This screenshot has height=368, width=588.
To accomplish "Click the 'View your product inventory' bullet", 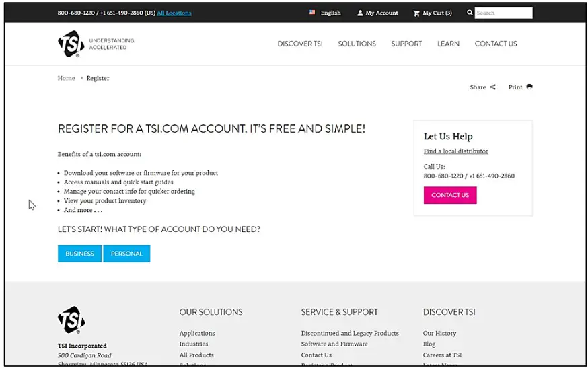I will 105,200.
